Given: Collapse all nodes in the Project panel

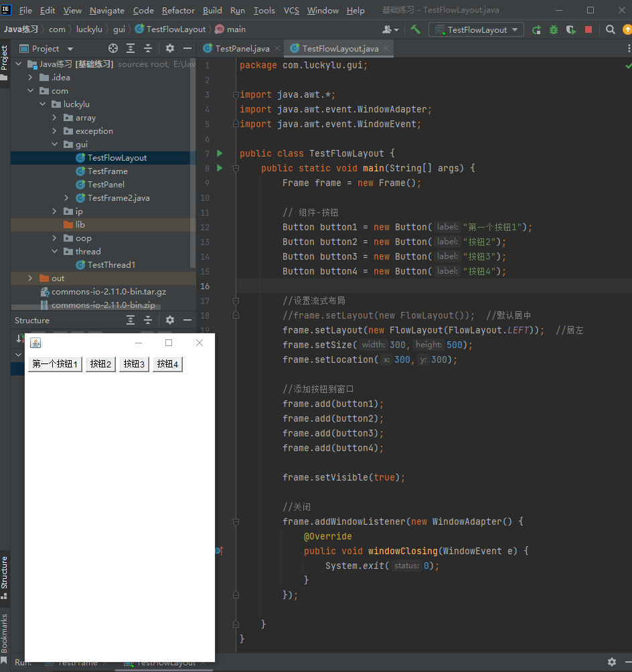Looking at the screenshot, I should (x=148, y=48).
